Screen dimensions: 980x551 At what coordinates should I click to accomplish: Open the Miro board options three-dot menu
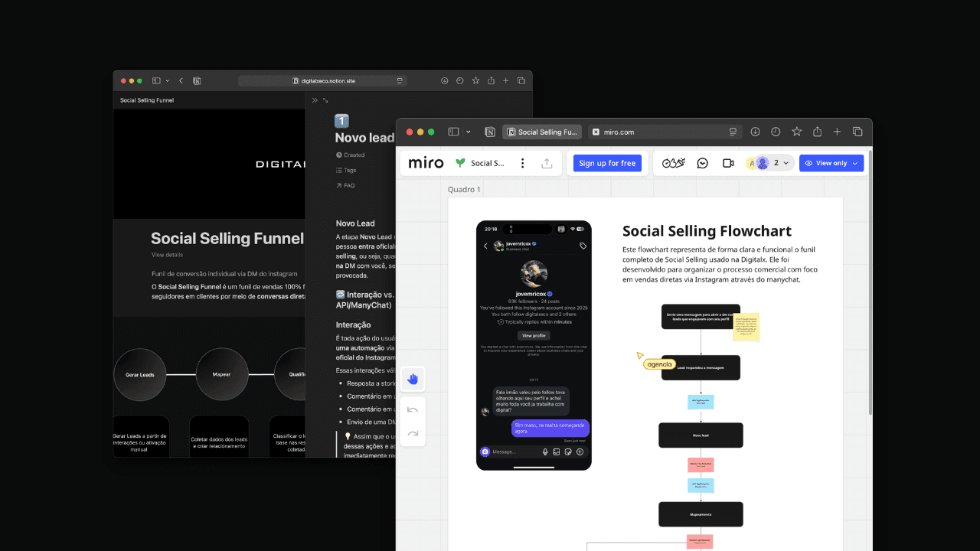click(x=523, y=163)
